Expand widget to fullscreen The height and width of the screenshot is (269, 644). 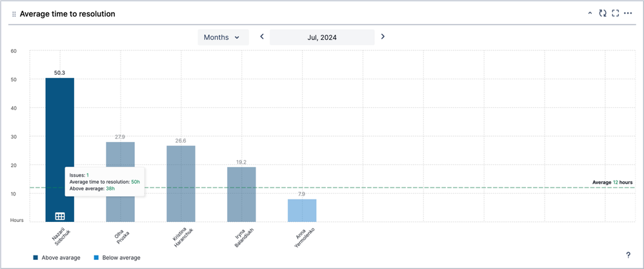click(615, 14)
